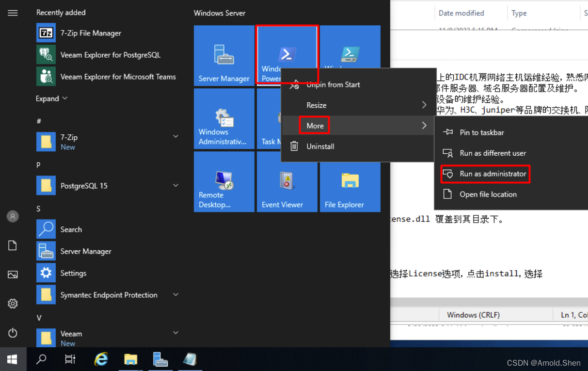
Task: Open the Resize submenu
Action: tap(357, 105)
